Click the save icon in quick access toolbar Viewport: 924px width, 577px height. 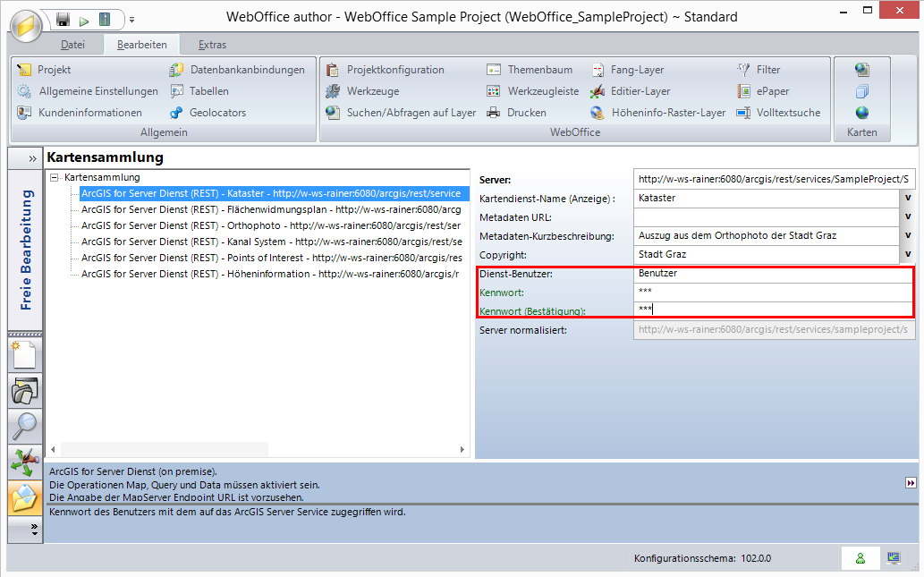point(63,19)
